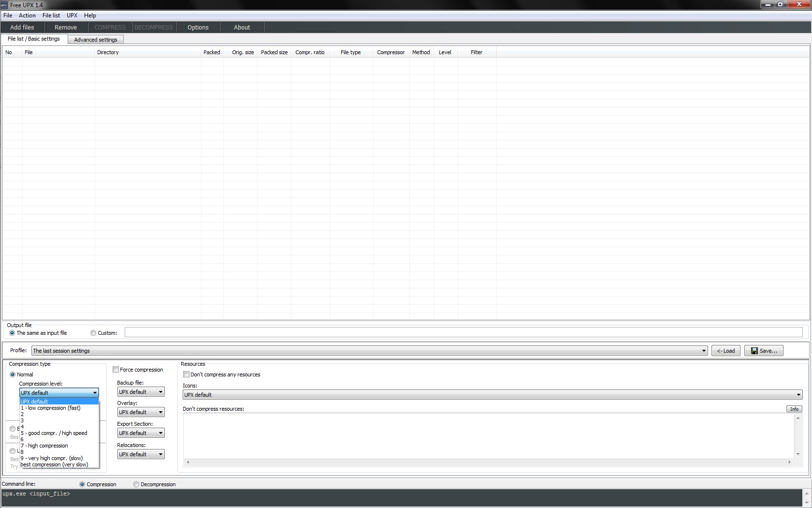Open the Overlay dropdown
Screen dimensions: 812x508
[141, 412]
